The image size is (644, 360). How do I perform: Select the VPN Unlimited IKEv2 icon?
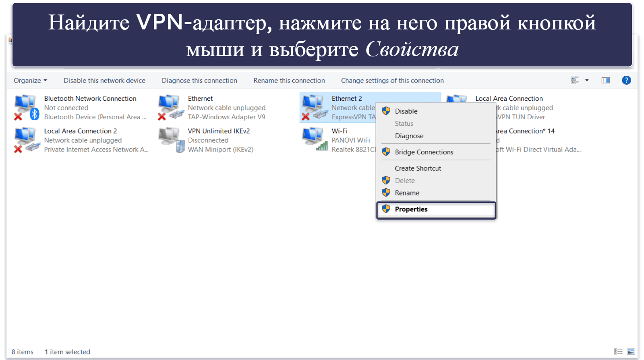[x=172, y=140]
